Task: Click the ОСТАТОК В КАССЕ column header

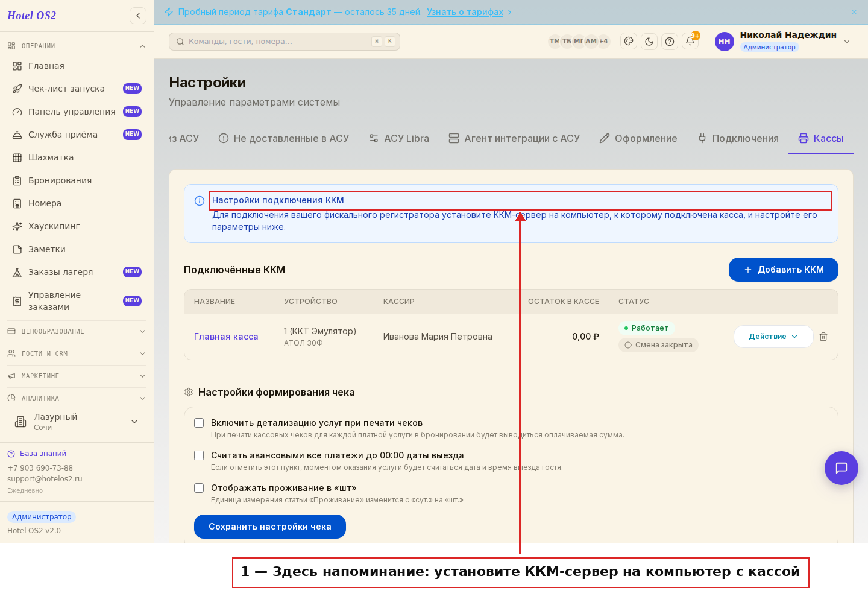Action: 564,302
